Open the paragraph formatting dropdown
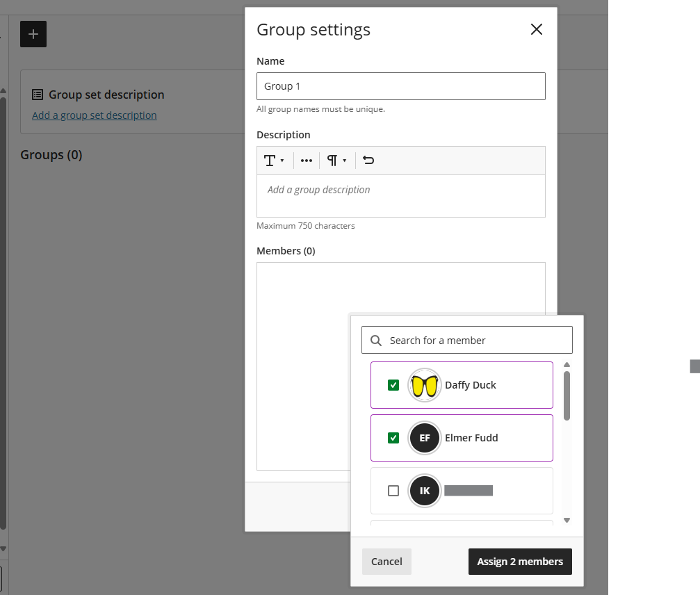700x595 pixels. [336, 161]
